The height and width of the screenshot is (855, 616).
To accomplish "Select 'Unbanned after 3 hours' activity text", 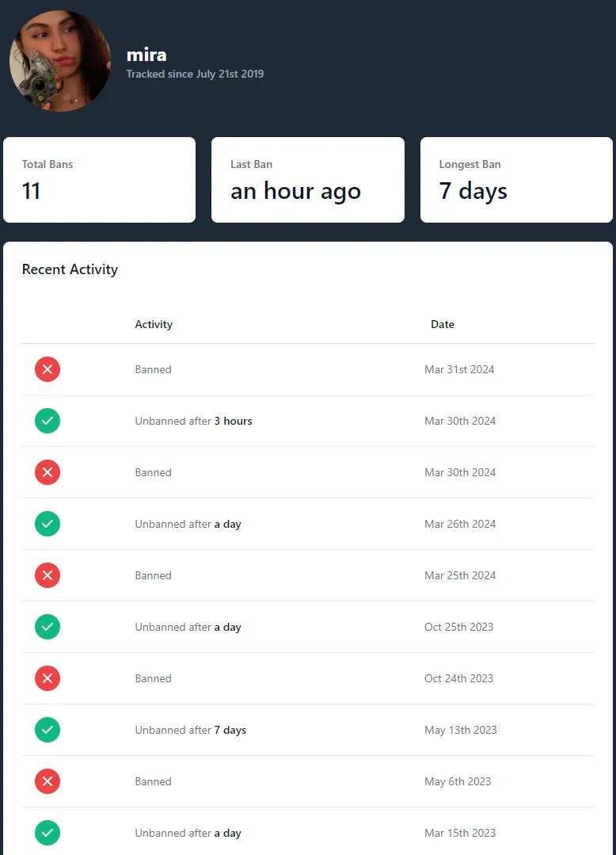I will point(193,421).
